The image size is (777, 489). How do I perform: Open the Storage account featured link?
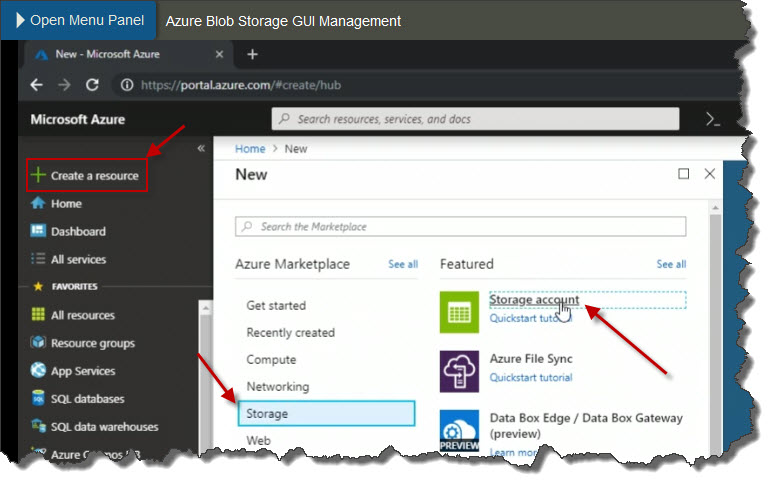click(534, 300)
